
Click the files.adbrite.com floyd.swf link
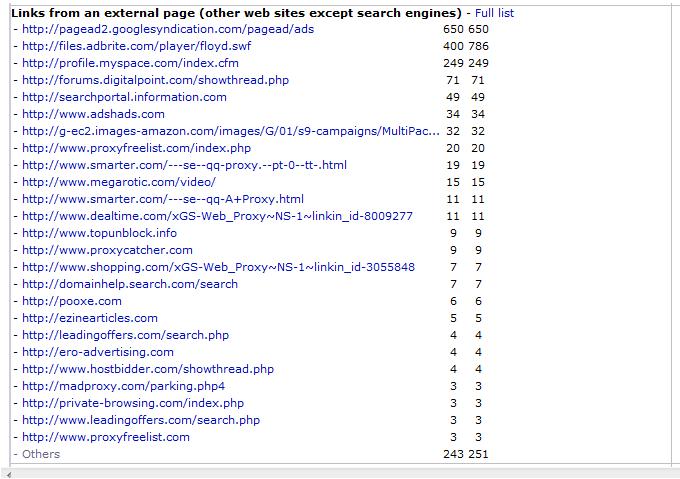click(x=136, y=47)
